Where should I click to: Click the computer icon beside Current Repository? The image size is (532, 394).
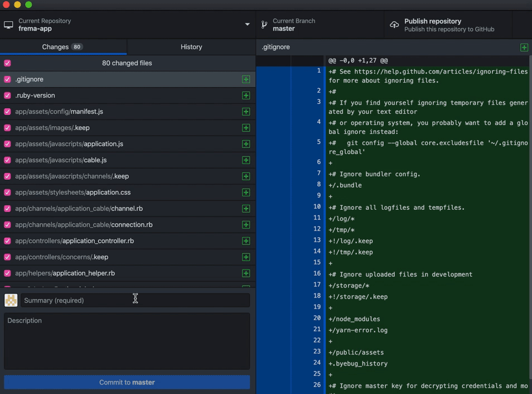8,25
